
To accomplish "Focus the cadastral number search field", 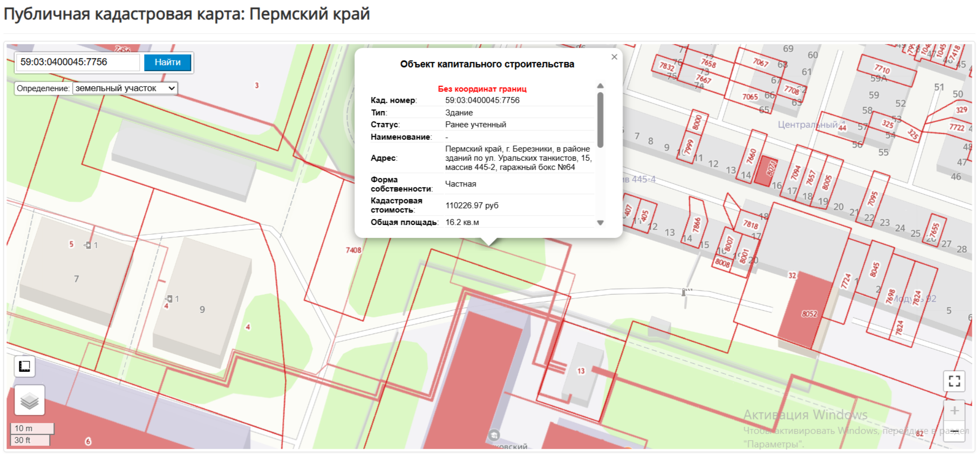I will [x=78, y=63].
